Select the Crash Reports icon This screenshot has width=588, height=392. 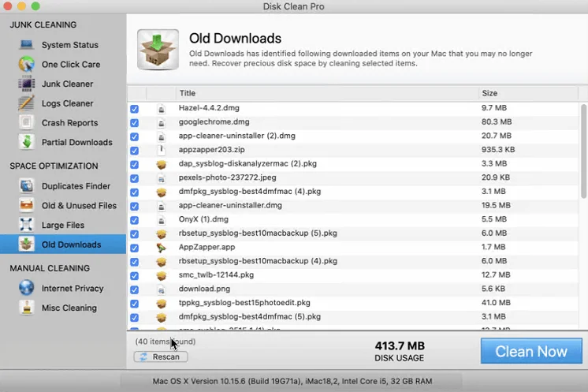point(26,123)
